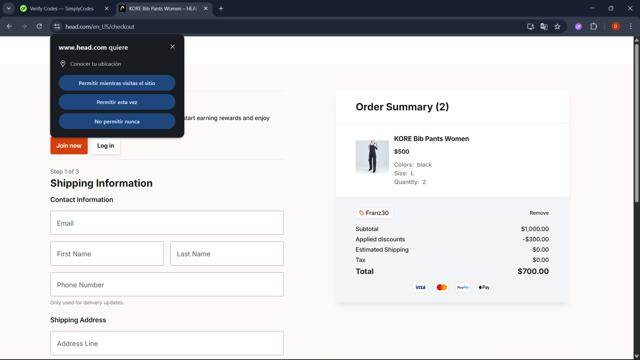Go back to the previous page
Screen dimensions: 640x360
pos(9,27)
